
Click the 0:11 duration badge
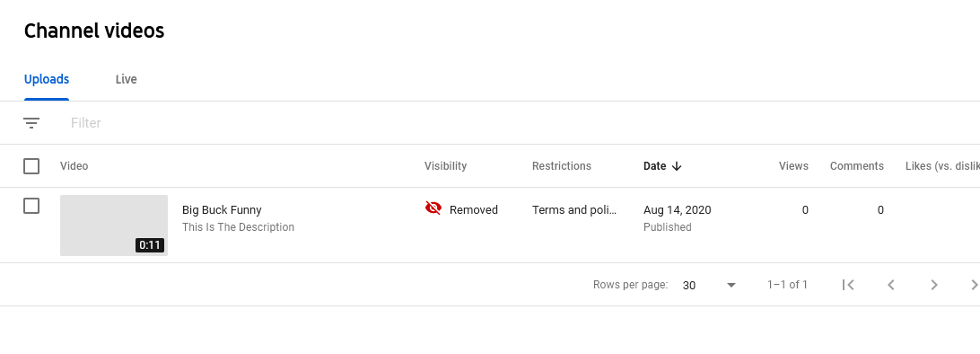pyautogui.click(x=150, y=245)
